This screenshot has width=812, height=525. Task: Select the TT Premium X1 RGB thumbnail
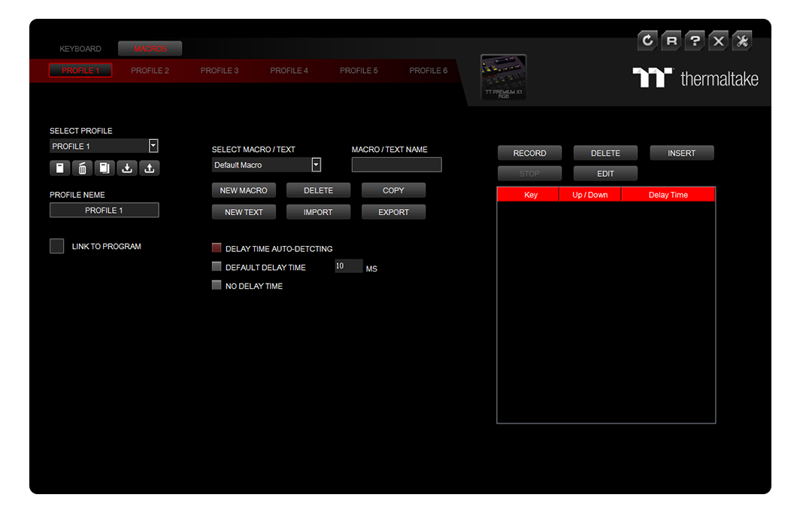[x=503, y=77]
